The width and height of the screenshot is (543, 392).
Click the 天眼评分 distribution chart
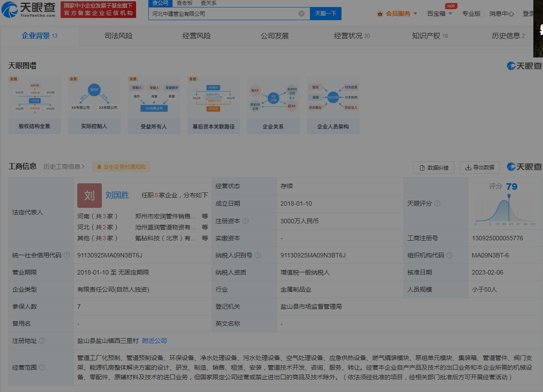pos(505,210)
